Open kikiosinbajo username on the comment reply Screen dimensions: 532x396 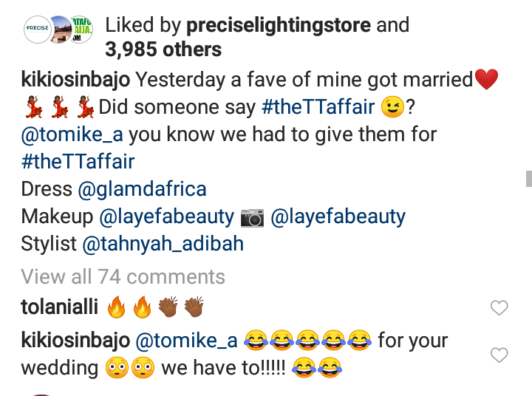point(76,341)
